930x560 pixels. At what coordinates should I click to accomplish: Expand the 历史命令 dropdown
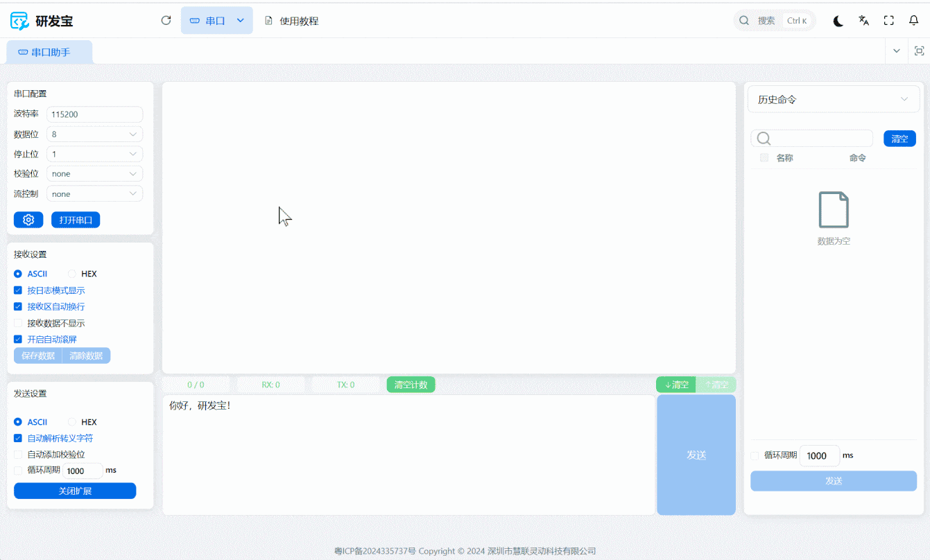(x=833, y=100)
